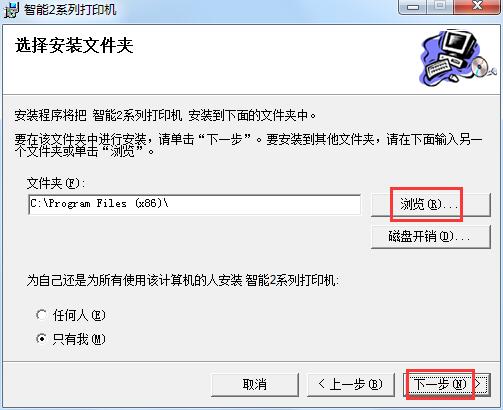This screenshot has width=503, height=410.
Task: Click the 选择安装文件夹 heading
Action: coord(74,45)
